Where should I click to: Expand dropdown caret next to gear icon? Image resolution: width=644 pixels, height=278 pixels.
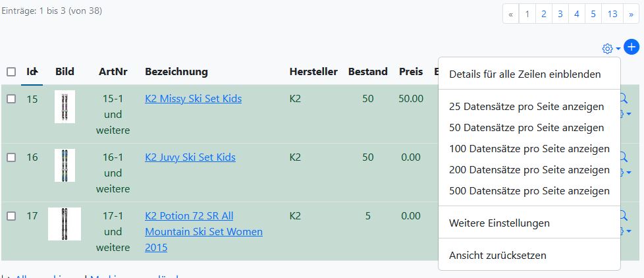tap(618, 49)
